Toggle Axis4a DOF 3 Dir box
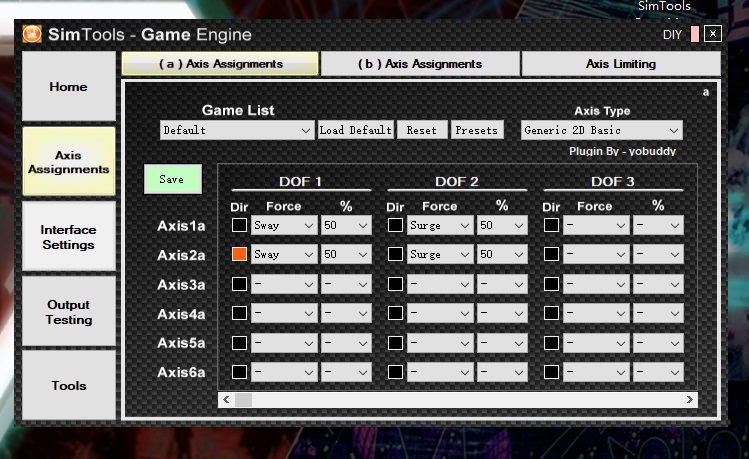The width and height of the screenshot is (749, 459). coord(551,313)
